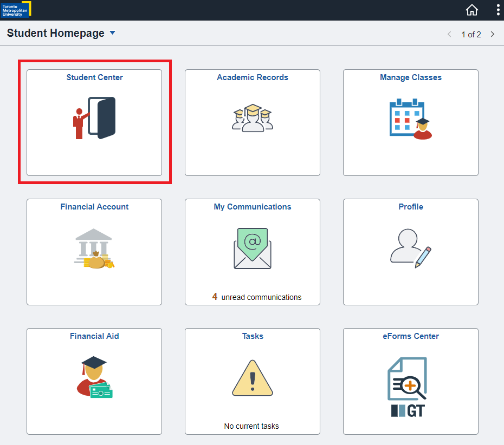This screenshot has height=445, width=504.
Task: Go to previous homepage page arrow
Action: click(449, 34)
